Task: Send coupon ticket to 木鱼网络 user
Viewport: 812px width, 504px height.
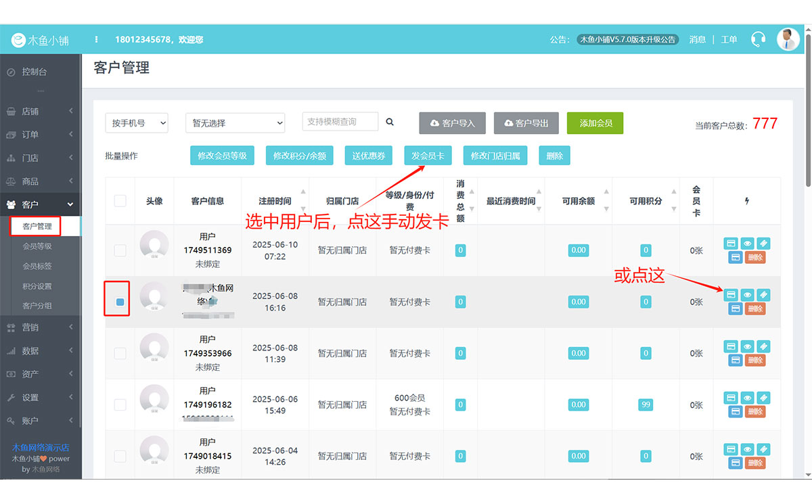Action: coord(763,295)
